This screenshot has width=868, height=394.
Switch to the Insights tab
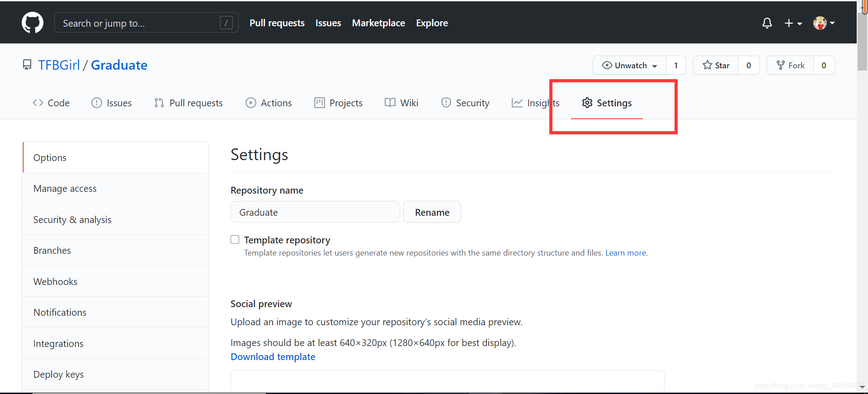click(536, 103)
